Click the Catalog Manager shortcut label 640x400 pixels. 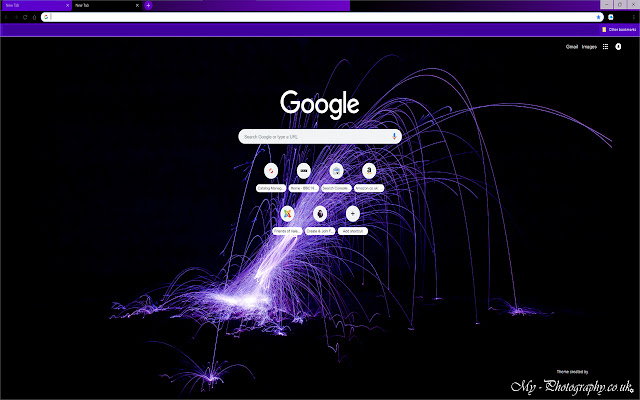tap(271, 188)
